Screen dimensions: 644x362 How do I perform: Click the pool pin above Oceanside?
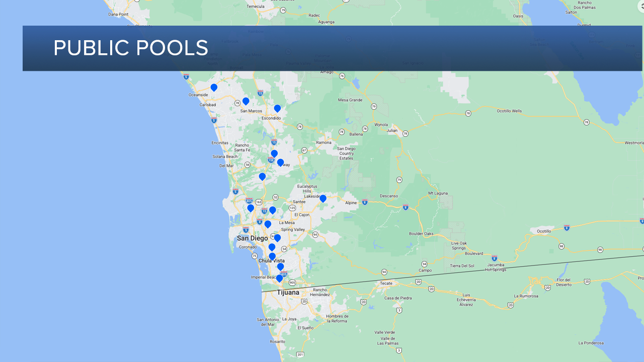coord(214,87)
